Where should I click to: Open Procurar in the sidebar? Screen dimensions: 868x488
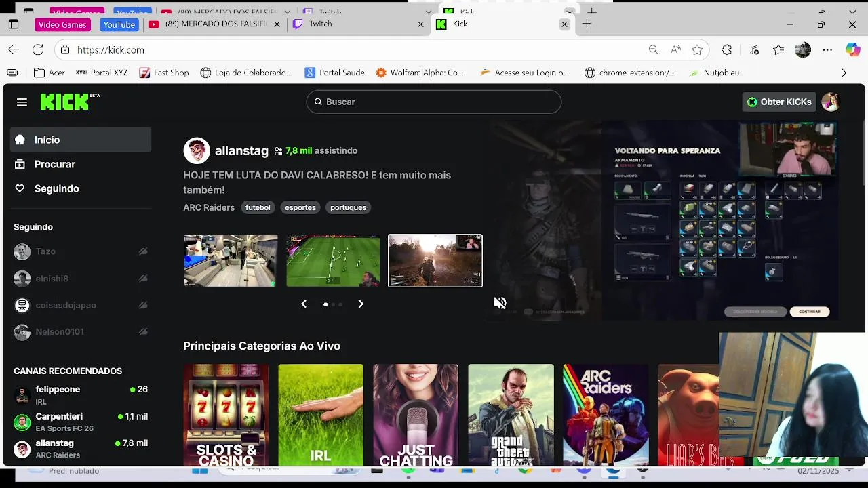tap(81, 164)
